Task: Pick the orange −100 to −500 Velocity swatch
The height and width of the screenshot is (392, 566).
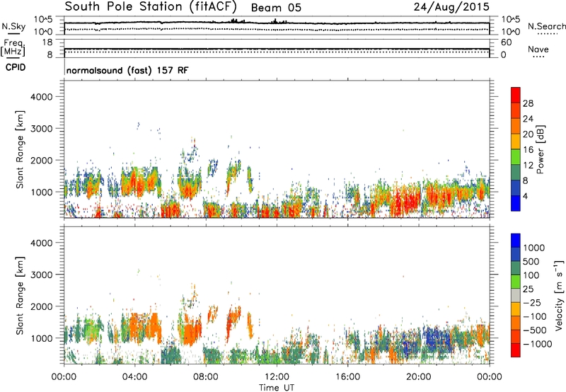Action: [516, 323]
